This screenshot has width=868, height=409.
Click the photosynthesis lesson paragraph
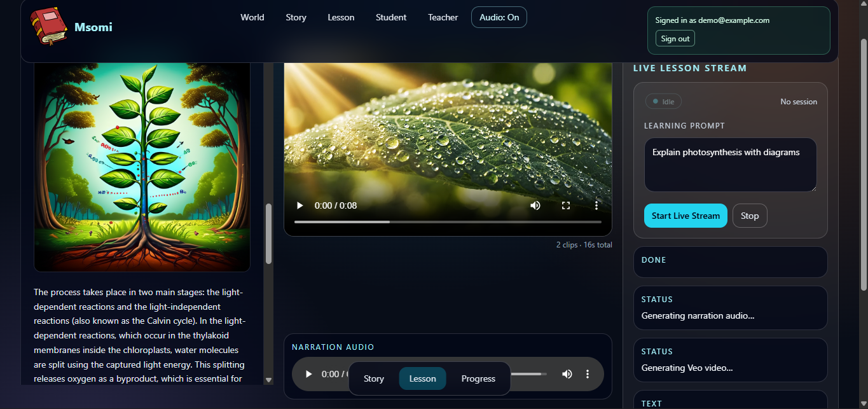[139, 336]
